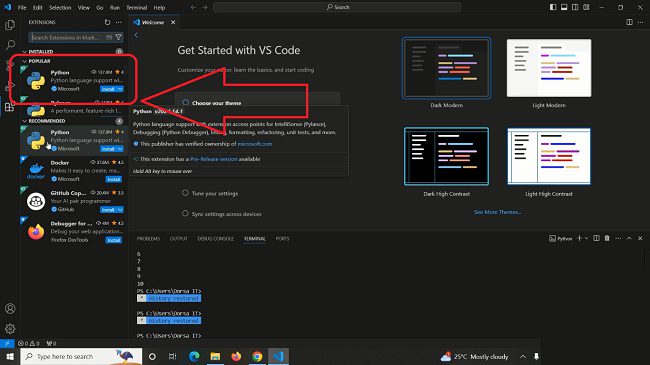Viewport: 650px width, 365px height.
Task: Switch to the Output panel tab
Action: (179, 238)
